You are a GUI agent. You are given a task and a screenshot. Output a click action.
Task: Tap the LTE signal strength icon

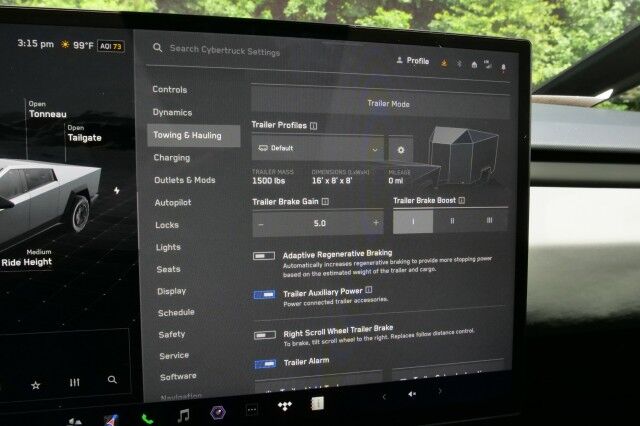click(488, 64)
